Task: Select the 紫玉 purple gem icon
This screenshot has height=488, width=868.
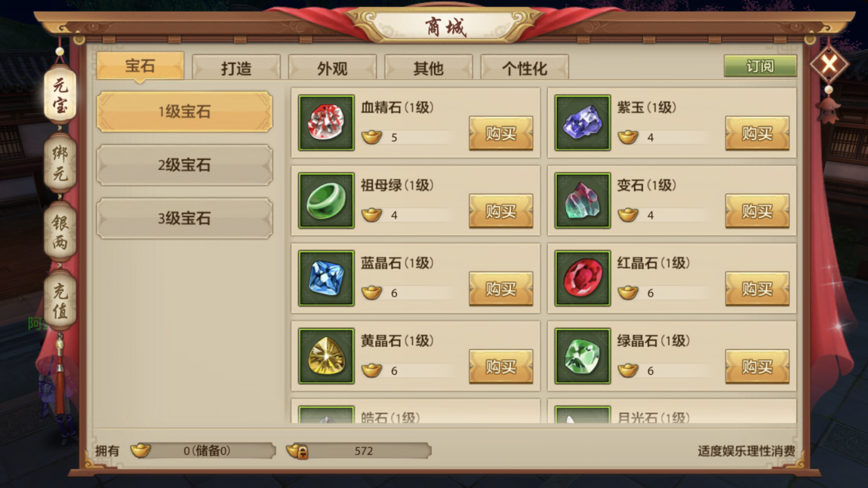Action: (x=583, y=122)
